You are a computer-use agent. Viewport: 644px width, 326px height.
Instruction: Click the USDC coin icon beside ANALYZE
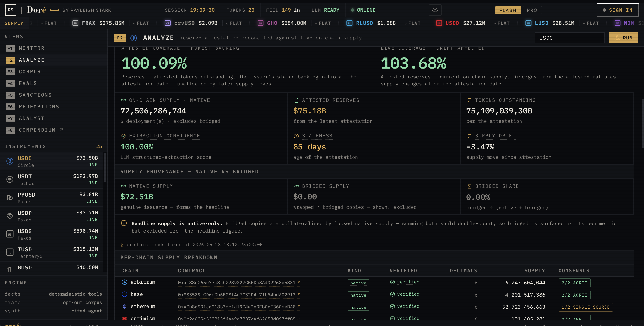tap(134, 38)
